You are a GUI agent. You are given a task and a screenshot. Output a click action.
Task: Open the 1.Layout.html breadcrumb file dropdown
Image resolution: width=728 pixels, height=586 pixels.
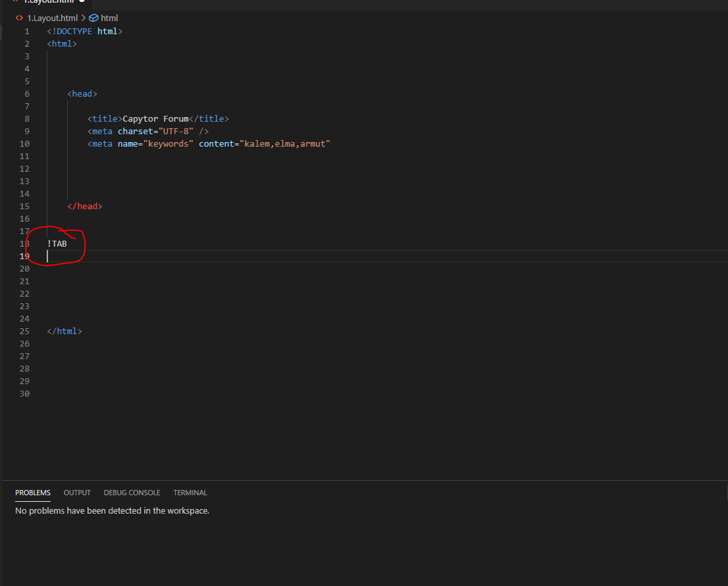(x=52, y=18)
